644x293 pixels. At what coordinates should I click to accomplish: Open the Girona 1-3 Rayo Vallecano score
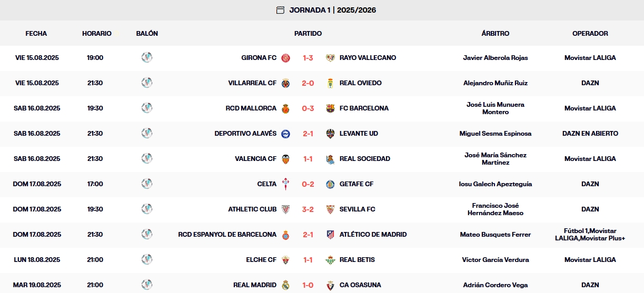tap(308, 58)
